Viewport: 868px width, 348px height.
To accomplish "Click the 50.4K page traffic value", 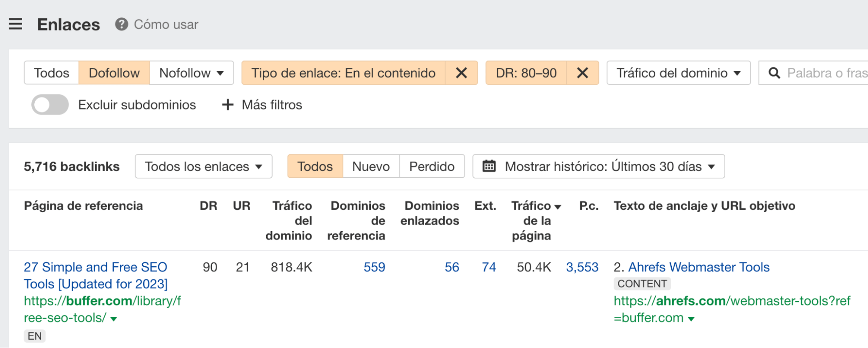I will tap(534, 267).
